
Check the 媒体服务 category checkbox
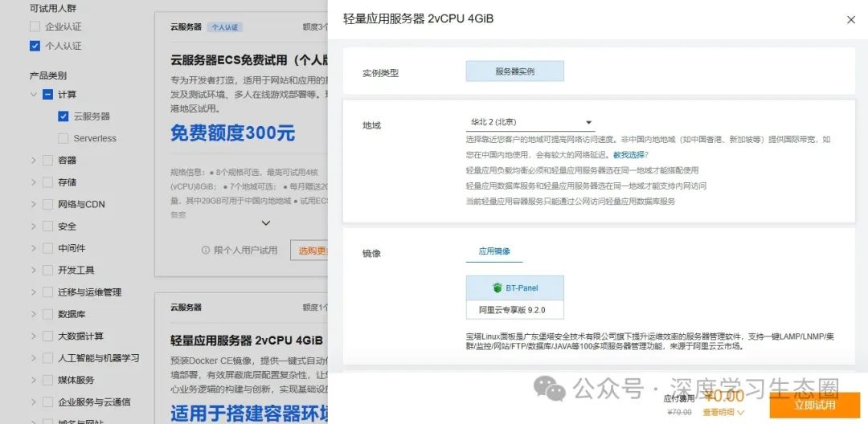(47, 381)
